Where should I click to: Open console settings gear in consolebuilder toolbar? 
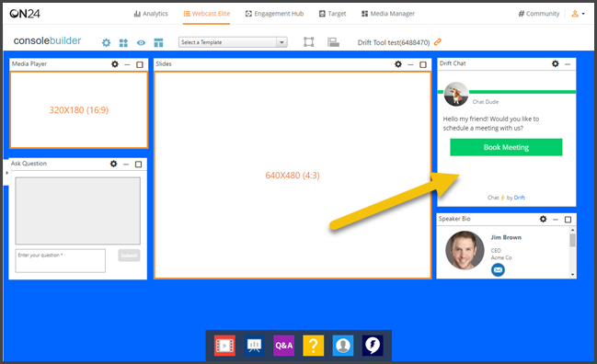click(x=106, y=42)
